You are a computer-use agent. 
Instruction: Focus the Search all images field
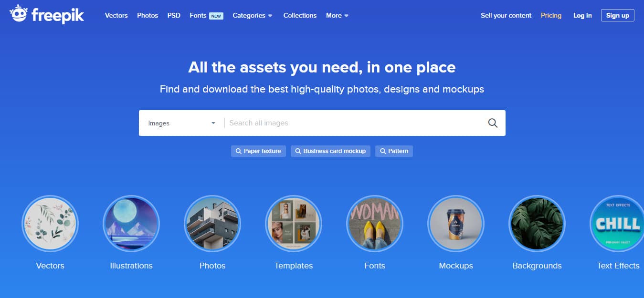tap(353, 123)
